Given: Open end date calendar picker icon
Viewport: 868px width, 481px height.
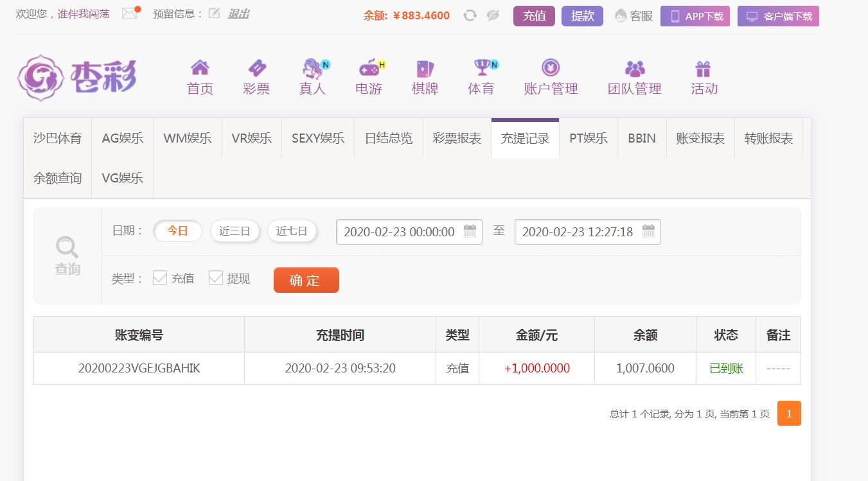Looking at the screenshot, I should pyautogui.click(x=648, y=231).
